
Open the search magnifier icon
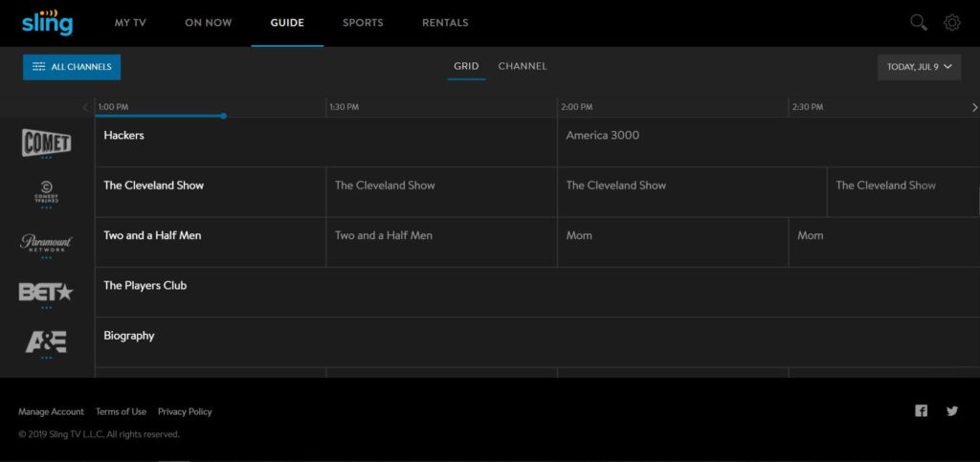(x=918, y=22)
